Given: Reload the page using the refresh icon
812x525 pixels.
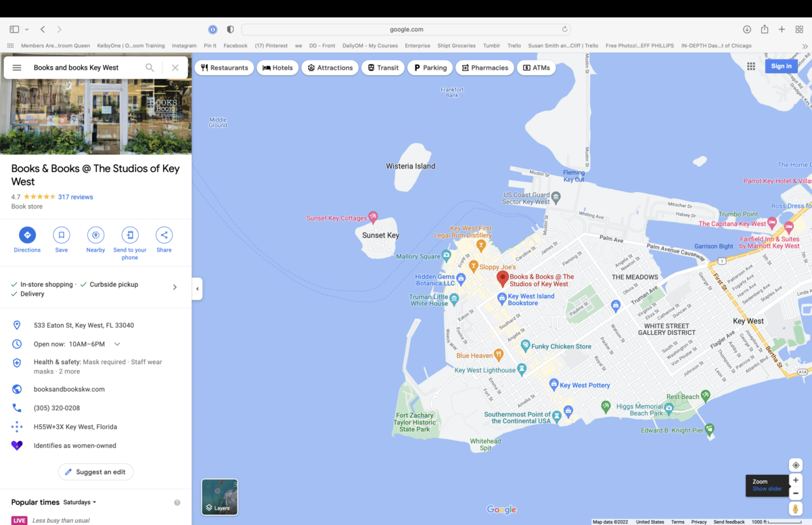Looking at the screenshot, I should coord(564,29).
